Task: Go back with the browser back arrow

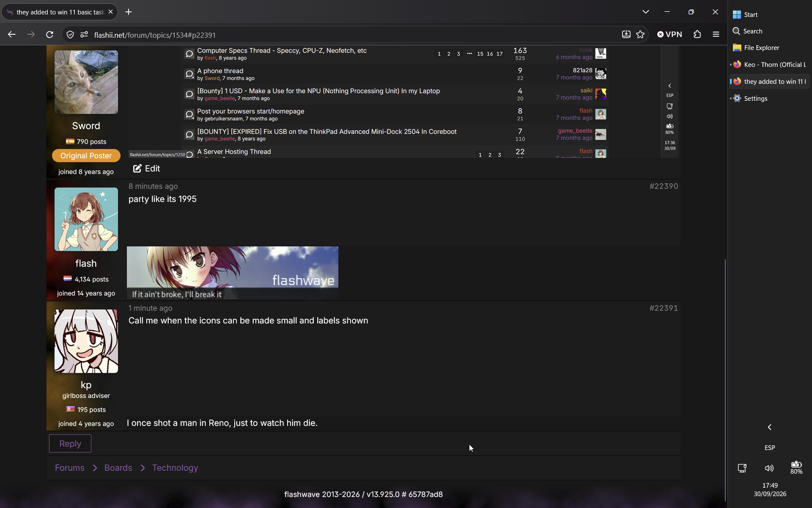Action: pyautogui.click(x=12, y=35)
